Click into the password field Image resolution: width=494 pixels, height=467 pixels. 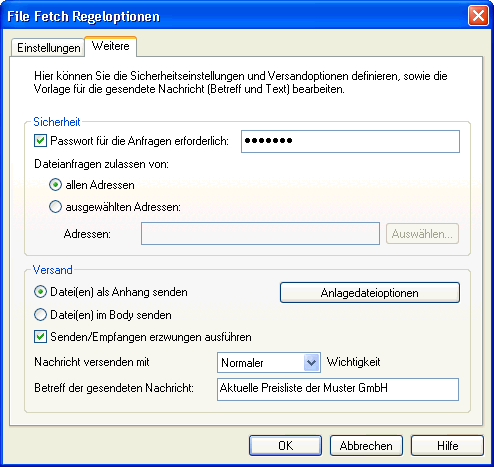coord(350,142)
